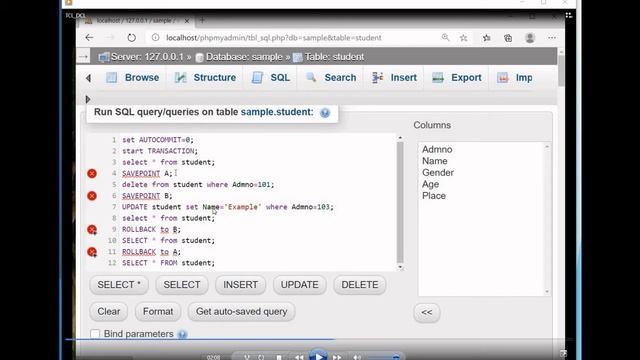Click the Database sample breadcrumb icon
Screen dimensions: 640x360
point(200,58)
